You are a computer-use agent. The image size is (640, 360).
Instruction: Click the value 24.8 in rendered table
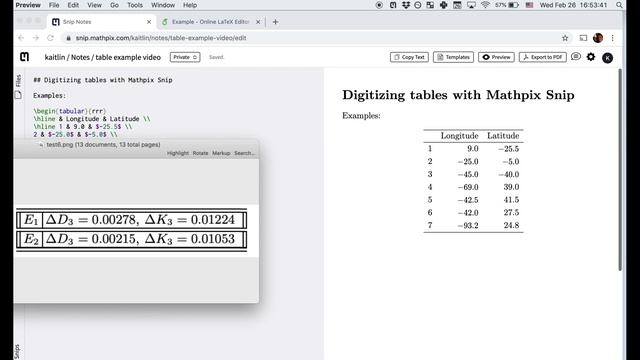pyautogui.click(x=511, y=225)
